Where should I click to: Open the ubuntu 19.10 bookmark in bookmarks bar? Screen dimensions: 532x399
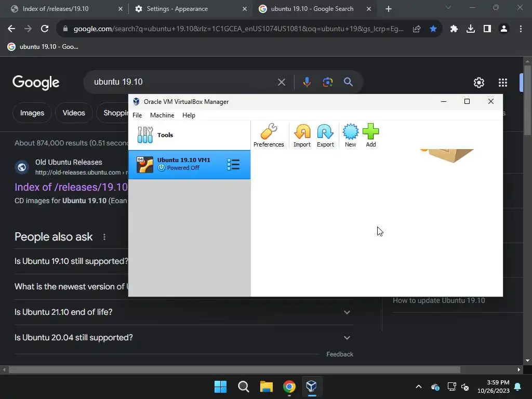(x=43, y=47)
